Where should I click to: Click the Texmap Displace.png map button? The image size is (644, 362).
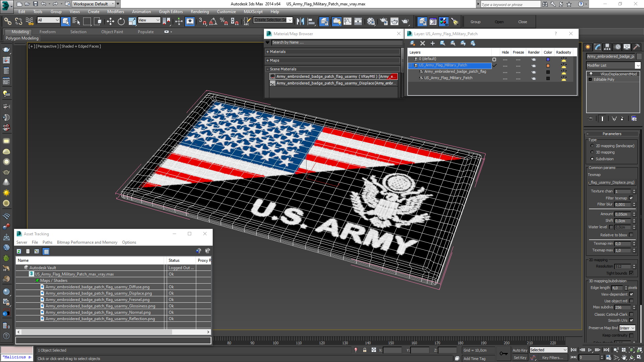tap(612, 182)
